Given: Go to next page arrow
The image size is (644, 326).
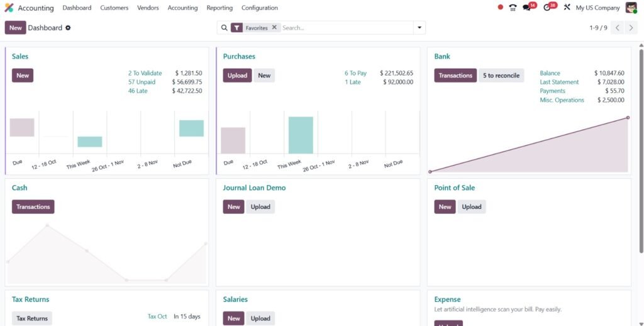Looking at the screenshot, I should point(631,28).
